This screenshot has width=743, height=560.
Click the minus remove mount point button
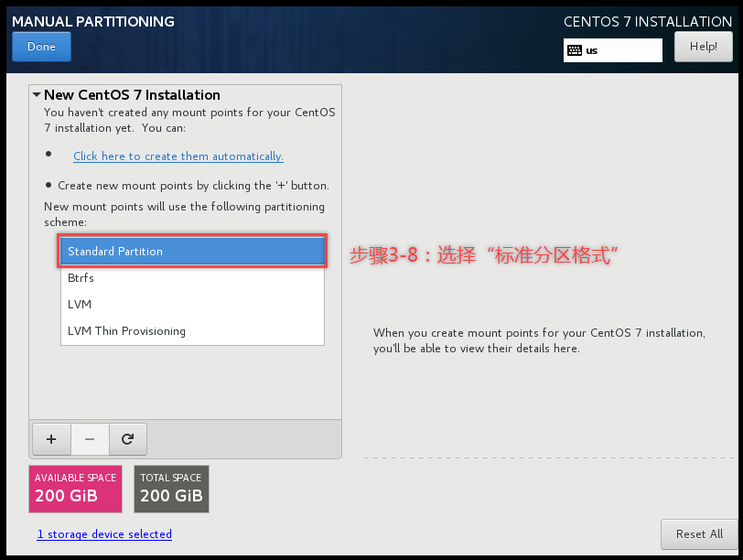90,439
